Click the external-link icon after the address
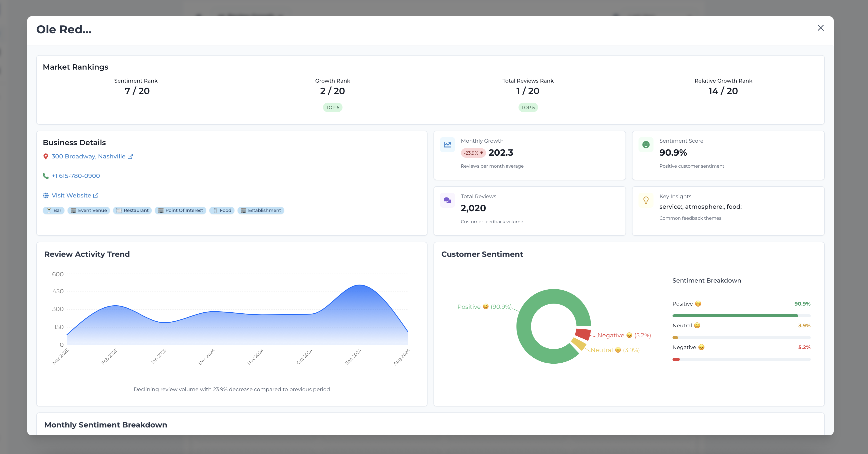The height and width of the screenshot is (454, 868). (130, 156)
